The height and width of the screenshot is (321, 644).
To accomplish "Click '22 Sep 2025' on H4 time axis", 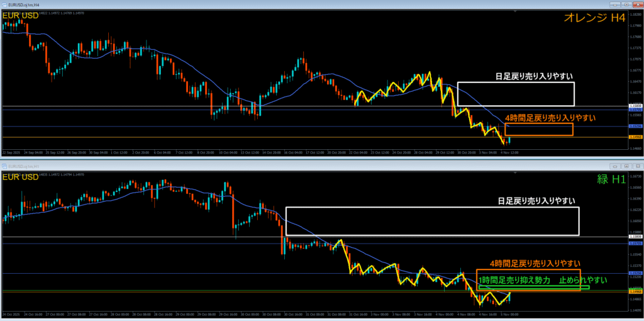I will click(x=11, y=152).
